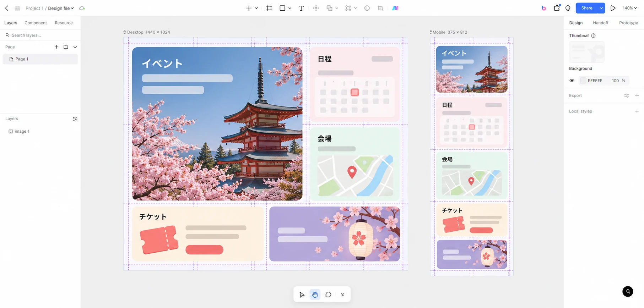Click the cloud sync status icon
This screenshot has width=644, height=308.
pyautogui.click(x=82, y=8)
